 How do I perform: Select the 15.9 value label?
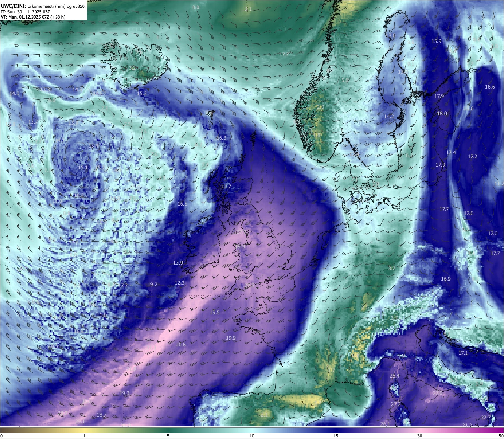pyautogui.click(x=436, y=41)
